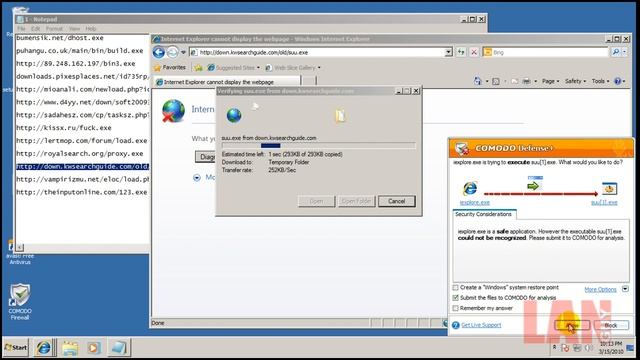Screen dimensions: 640x360
Task: Open Notepad Edit menu
Action: [36, 29]
